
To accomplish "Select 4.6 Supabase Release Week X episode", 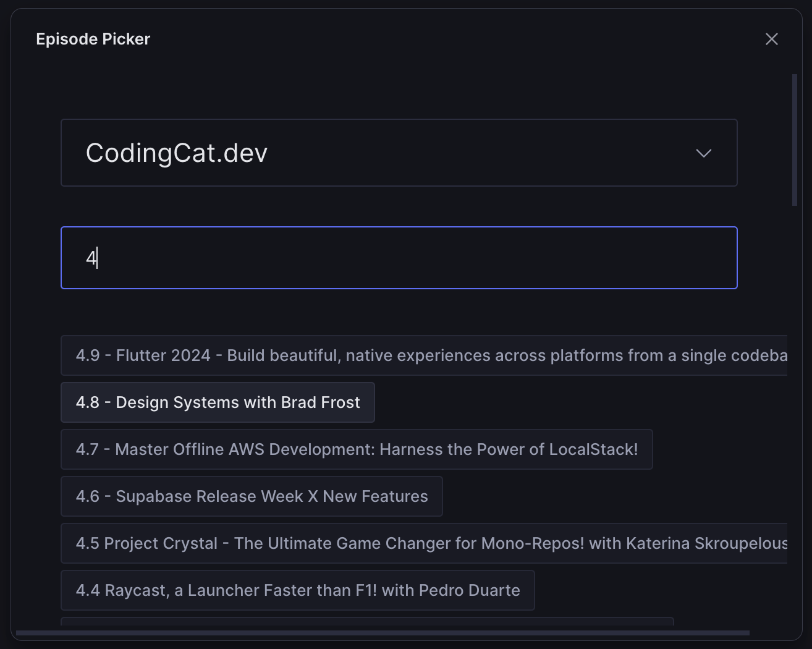I will pos(252,496).
